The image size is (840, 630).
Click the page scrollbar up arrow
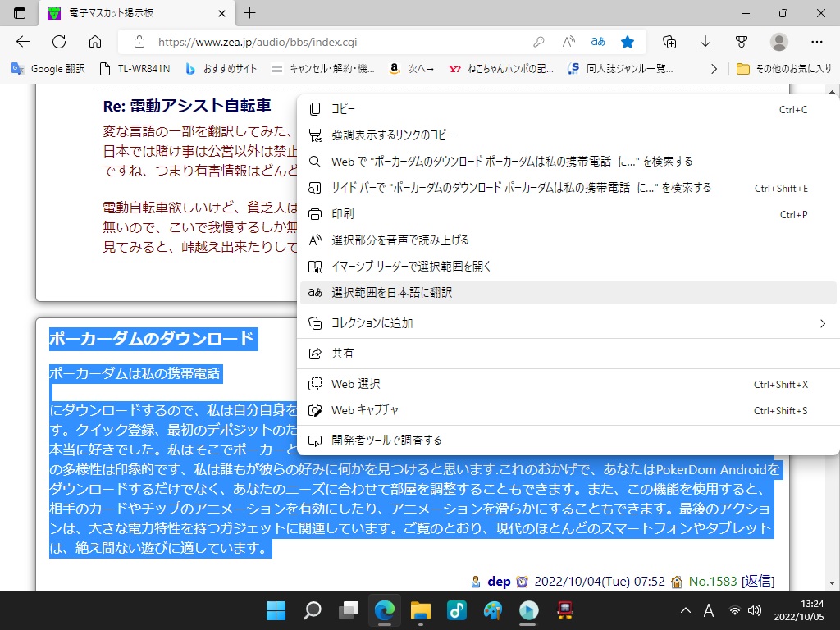click(x=832, y=92)
